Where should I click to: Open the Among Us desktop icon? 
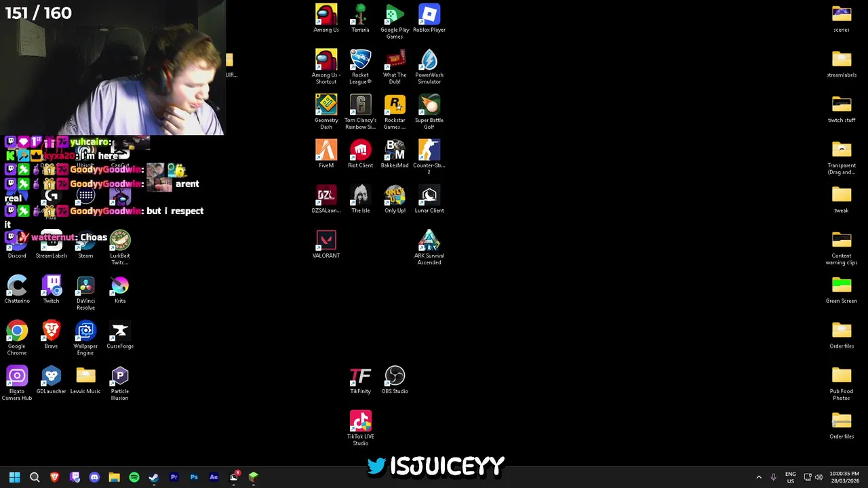326,19
